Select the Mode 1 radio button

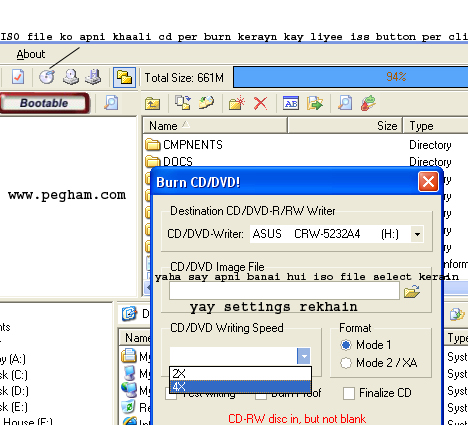(346, 345)
